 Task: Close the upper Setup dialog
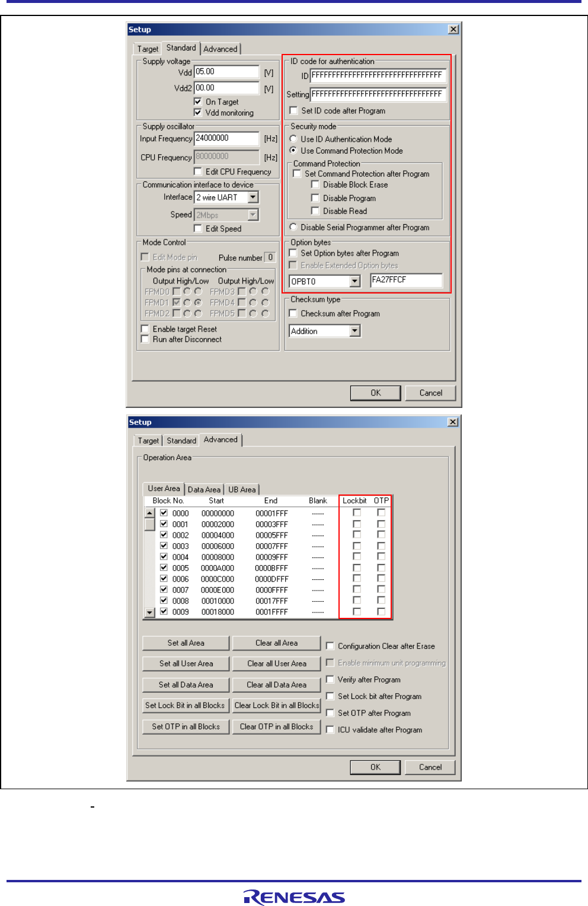pyautogui.click(x=453, y=29)
